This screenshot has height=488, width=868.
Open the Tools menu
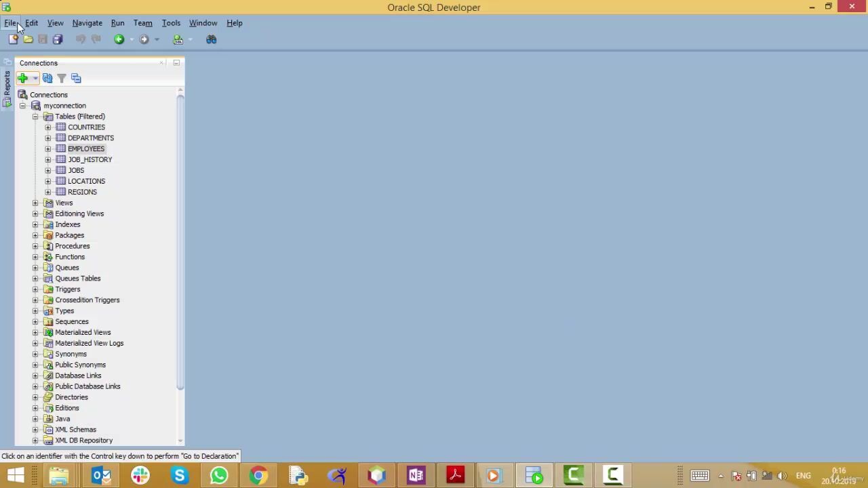(171, 23)
